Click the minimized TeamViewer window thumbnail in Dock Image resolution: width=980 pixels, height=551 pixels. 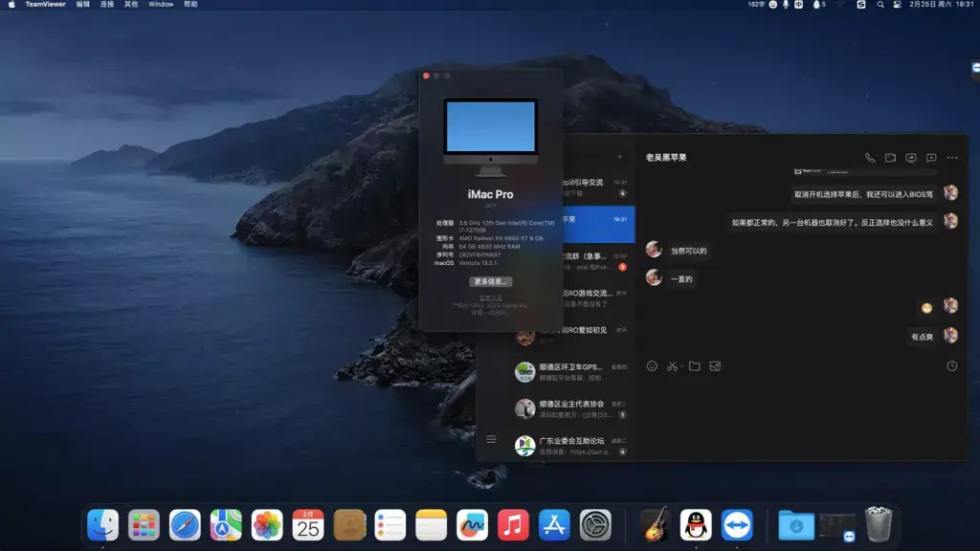point(837,527)
